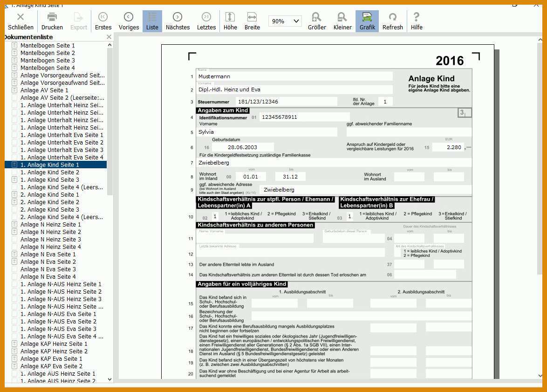The width and height of the screenshot is (547, 392).
Task: Open Anlage KAP Heinz Seite 1
Action: pyautogui.click(x=54, y=344)
